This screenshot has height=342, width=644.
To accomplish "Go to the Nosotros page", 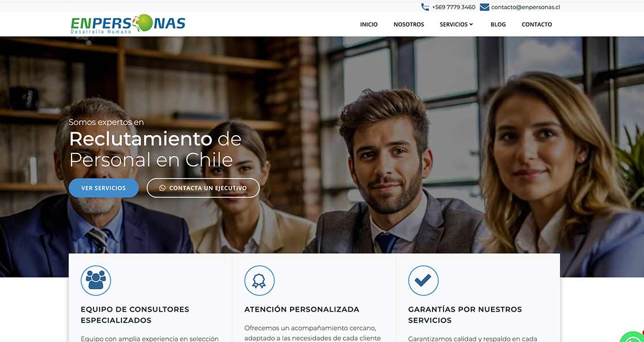I will pos(409,24).
